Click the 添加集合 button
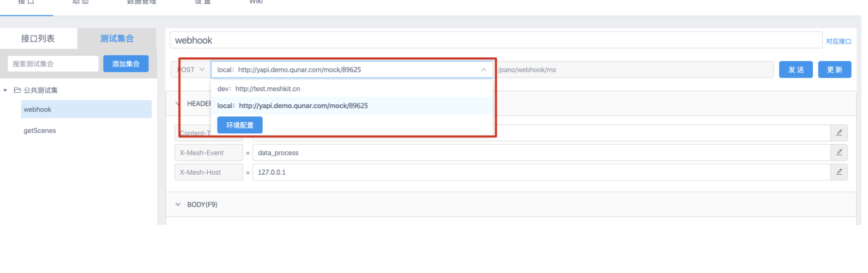Image resolution: width=868 pixels, height=273 pixels. [x=126, y=64]
